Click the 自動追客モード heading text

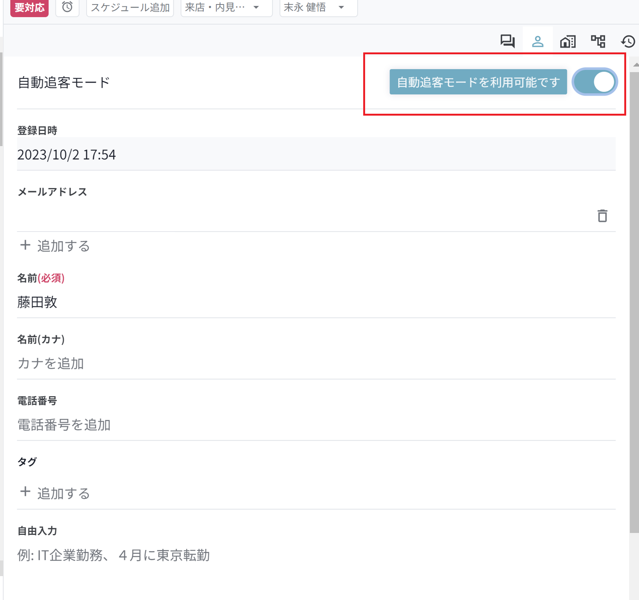[x=64, y=82]
